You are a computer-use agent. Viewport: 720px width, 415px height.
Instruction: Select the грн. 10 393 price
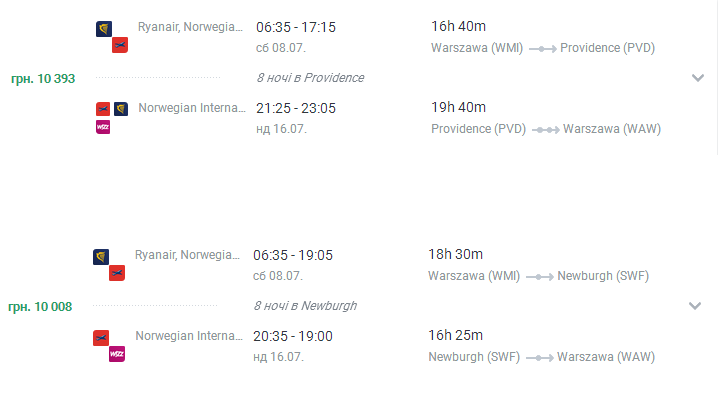click(x=43, y=79)
